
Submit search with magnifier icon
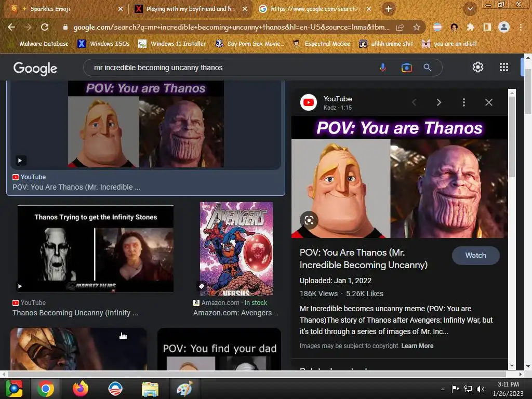tap(427, 68)
